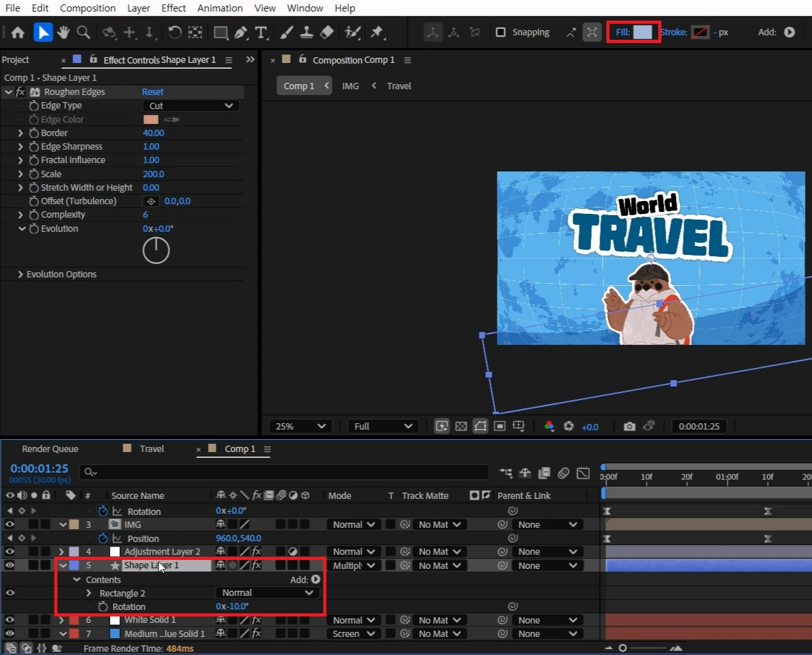The width and height of the screenshot is (812, 655).
Task: Hide Shape Layer 1 visibility eye
Action: point(10,566)
